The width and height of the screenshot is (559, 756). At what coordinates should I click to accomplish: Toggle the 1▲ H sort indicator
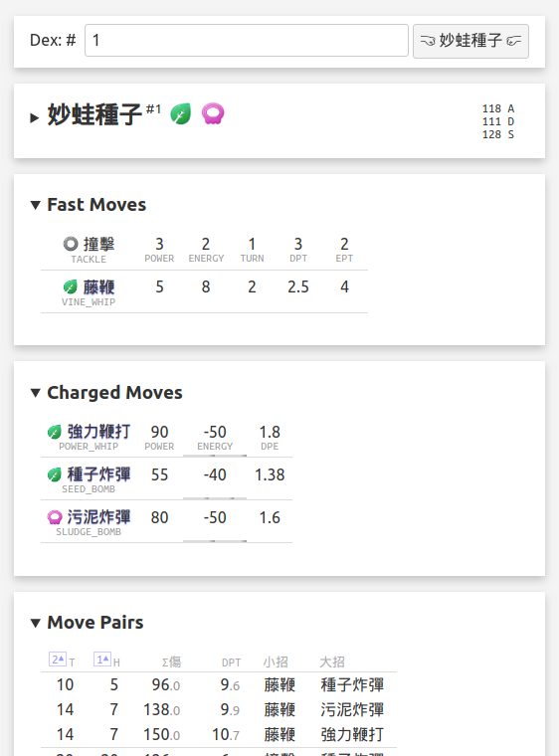click(x=102, y=660)
